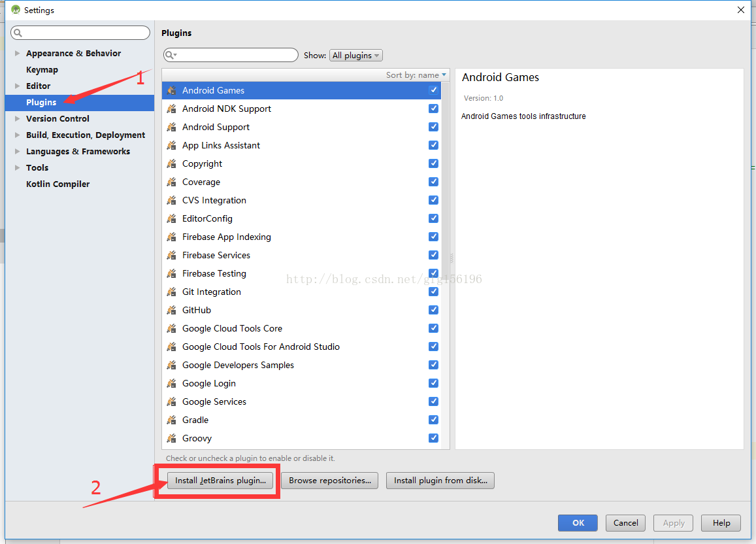Disable the CVS Integration plugin
Viewport: 756px width, 544px height.
tap(433, 200)
